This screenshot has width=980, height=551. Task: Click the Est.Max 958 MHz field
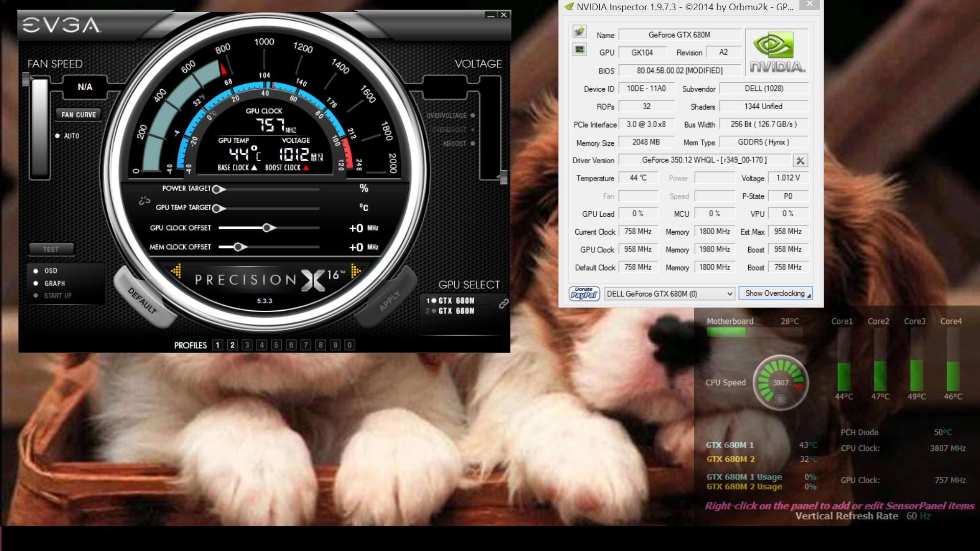pos(788,232)
